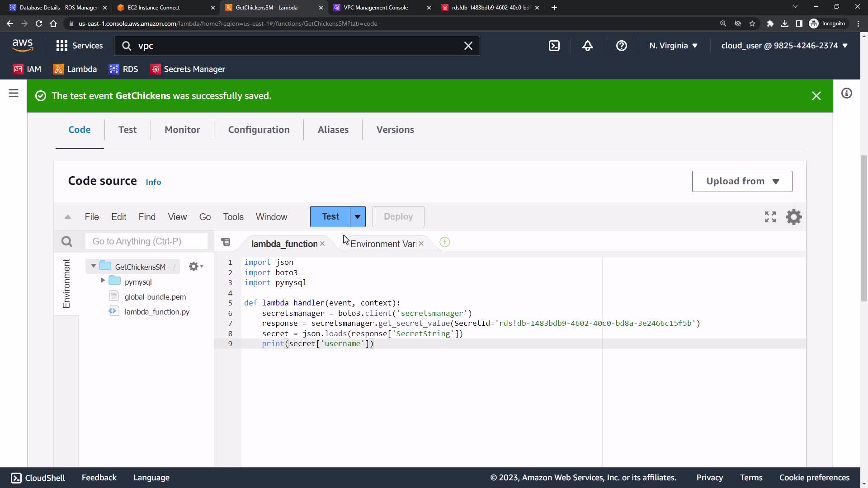This screenshot has width=868, height=488.
Task: Click the blue Test button
Action: coord(330,217)
